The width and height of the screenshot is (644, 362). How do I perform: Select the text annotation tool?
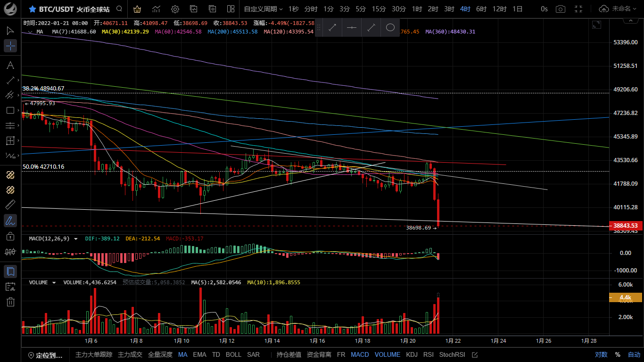click(x=10, y=65)
